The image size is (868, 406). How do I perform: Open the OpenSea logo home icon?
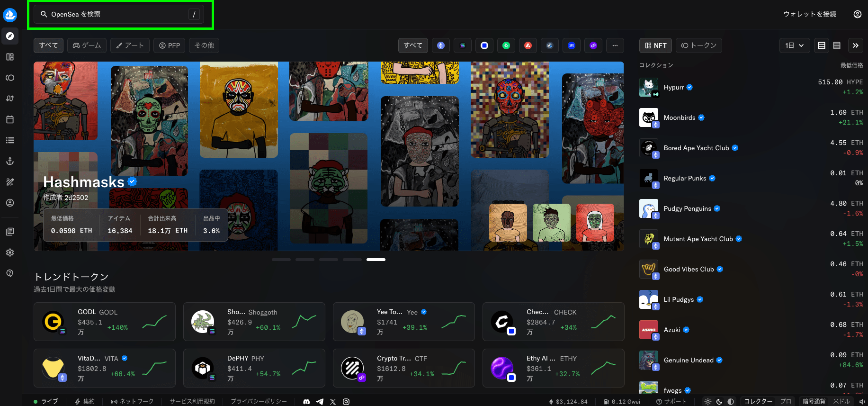10,15
